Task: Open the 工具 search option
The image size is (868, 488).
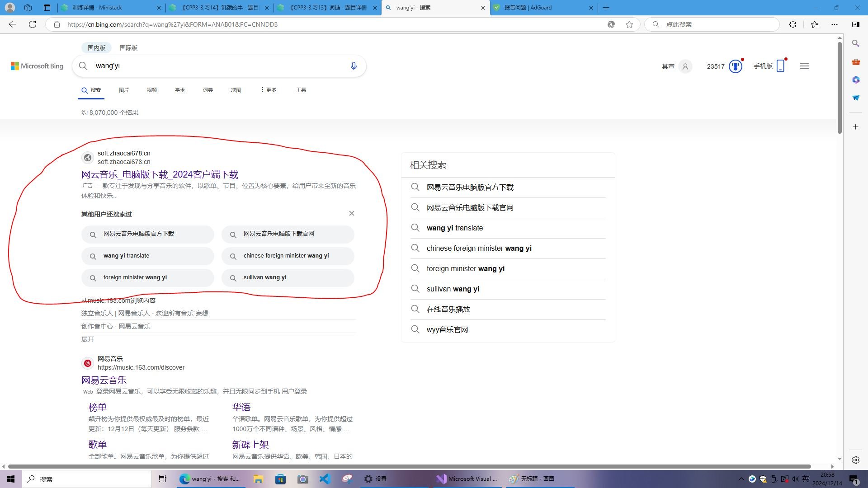Action: point(301,90)
